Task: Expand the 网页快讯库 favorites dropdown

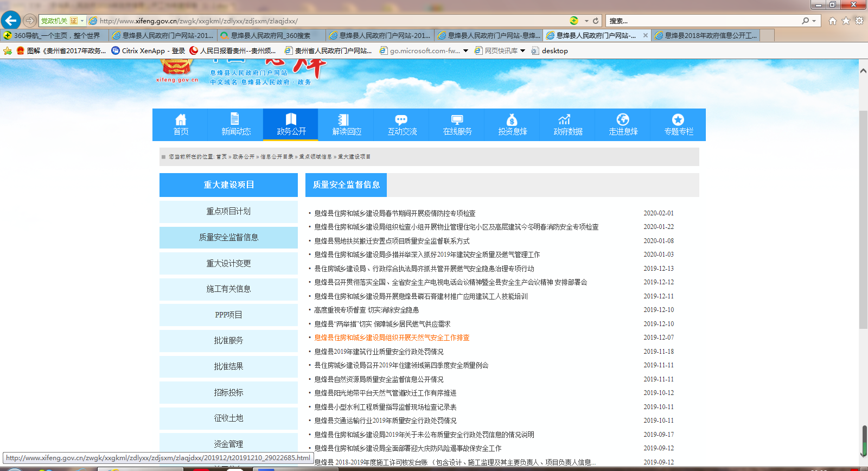Action: [522, 50]
